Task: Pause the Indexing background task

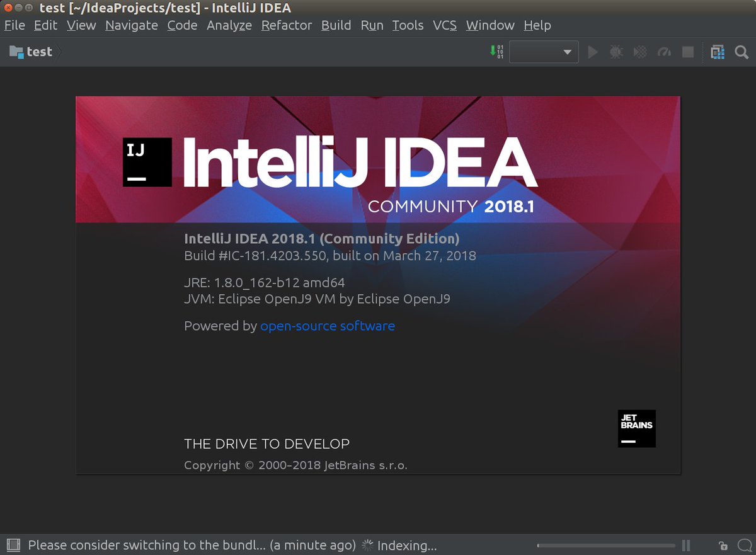Action: pos(685,544)
